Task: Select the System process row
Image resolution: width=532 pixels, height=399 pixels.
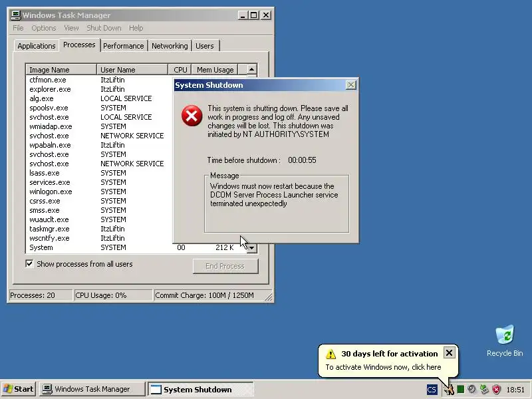Action: click(x=136, y=247)
